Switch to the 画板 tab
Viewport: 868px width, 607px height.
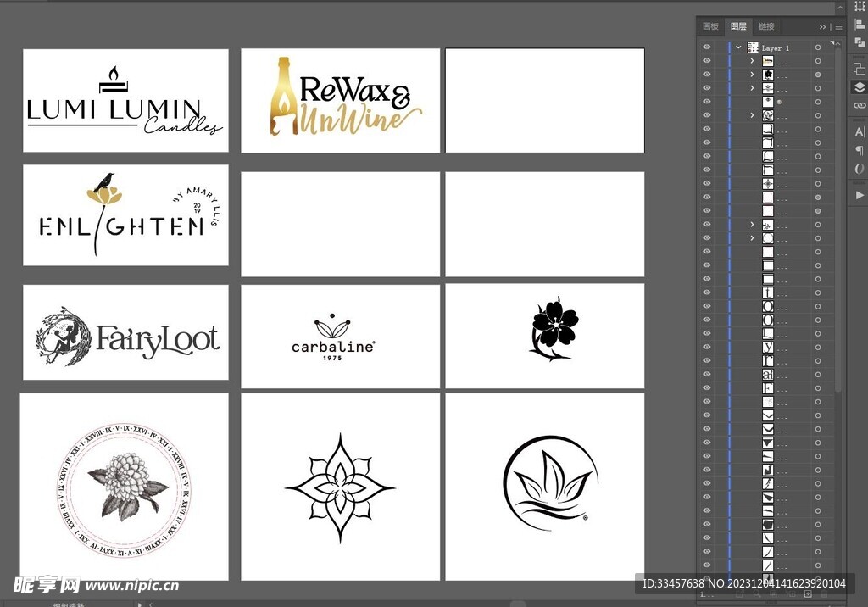coord(710,26)
